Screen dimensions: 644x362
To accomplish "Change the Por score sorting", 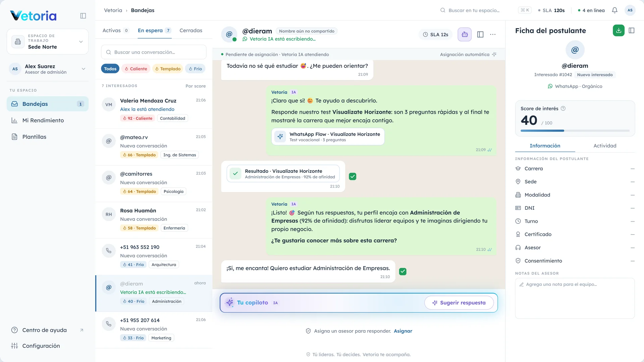I will click(196, 86).
